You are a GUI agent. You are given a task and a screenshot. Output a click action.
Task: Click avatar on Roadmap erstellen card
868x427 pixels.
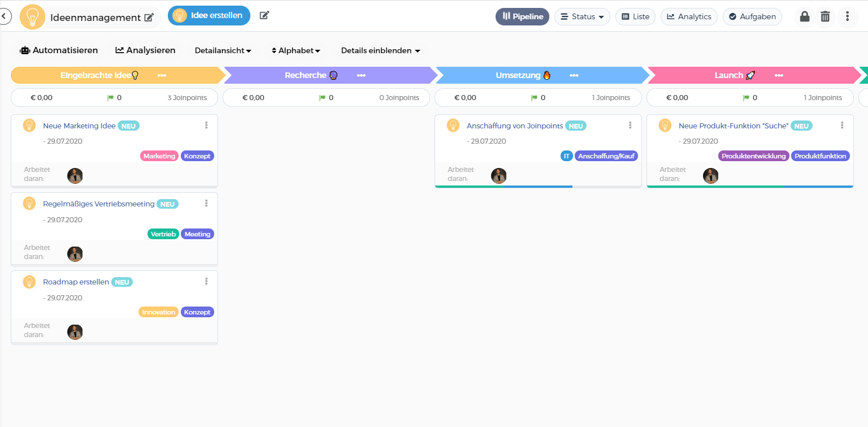tap(75, 332)
